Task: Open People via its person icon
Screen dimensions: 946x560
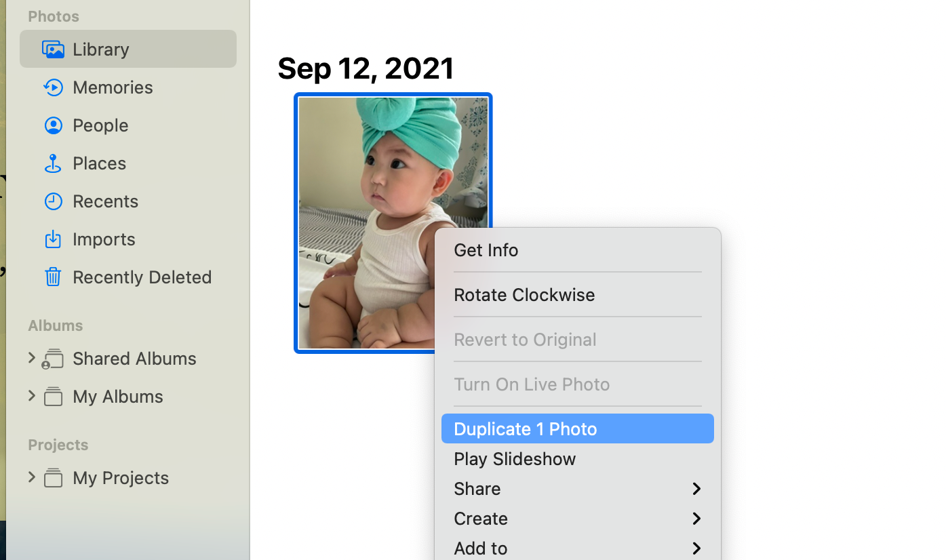Action: (53, 125)
